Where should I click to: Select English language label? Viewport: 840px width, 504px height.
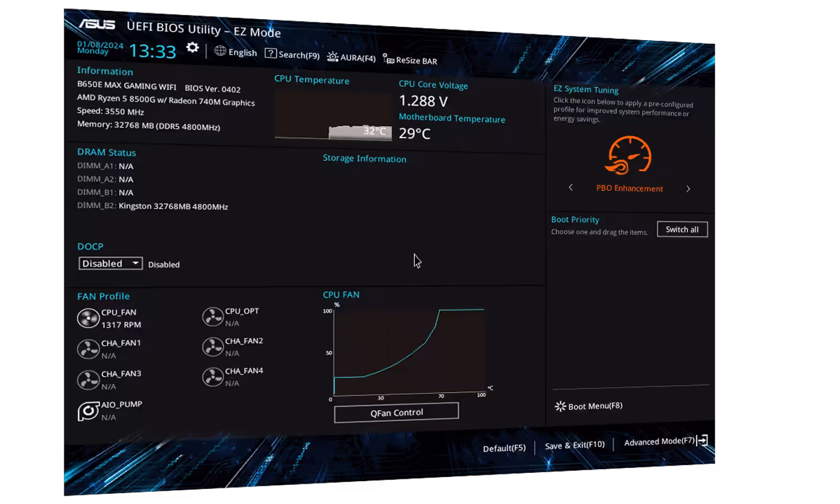(x=242, y=52)
